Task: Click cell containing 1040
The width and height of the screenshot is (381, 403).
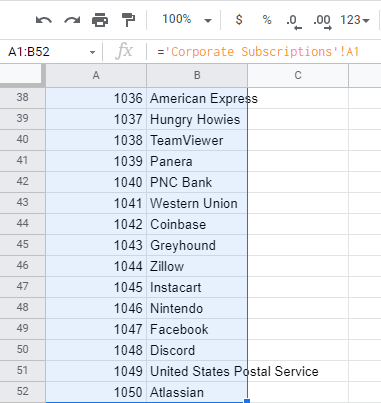Action: pos(96,182)
